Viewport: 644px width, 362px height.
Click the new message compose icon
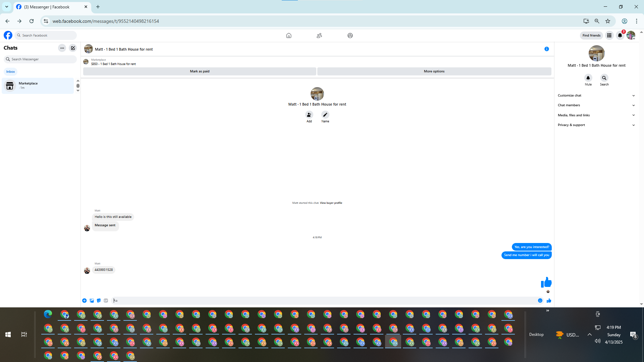pyautogui.click(x=73, y=48)
